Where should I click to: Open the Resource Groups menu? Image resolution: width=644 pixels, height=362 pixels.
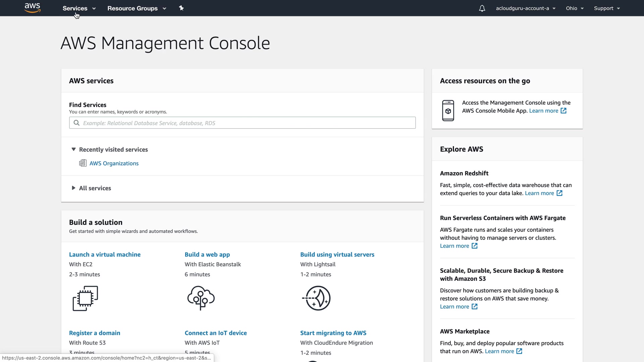[137, 8]
